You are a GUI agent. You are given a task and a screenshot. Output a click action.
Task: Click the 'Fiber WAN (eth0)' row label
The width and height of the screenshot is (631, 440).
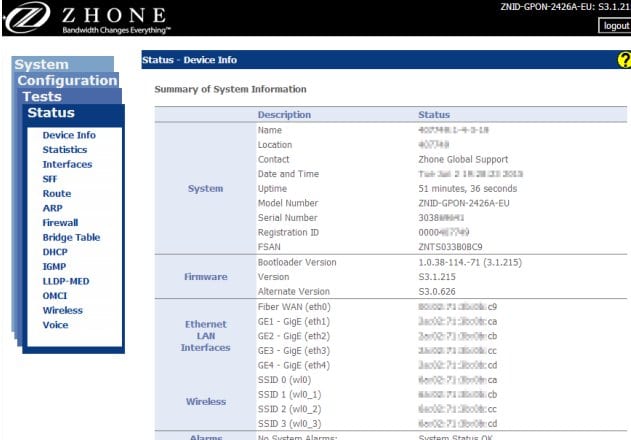(294, 307)
